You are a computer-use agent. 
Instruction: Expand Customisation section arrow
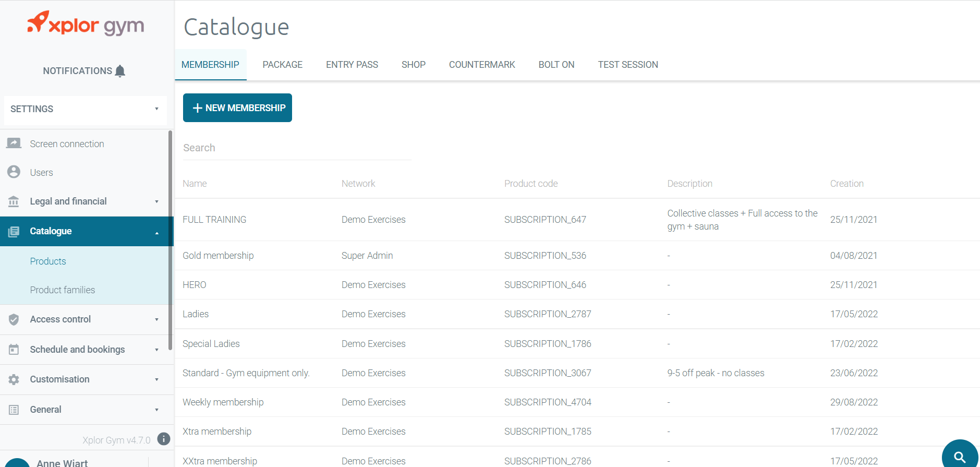[156, 380]
